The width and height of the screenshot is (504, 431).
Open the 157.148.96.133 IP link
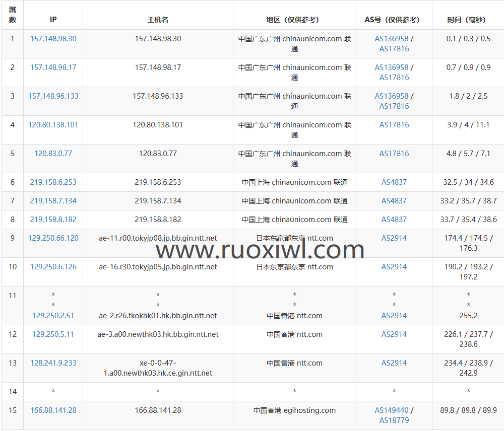coord(53,96)
